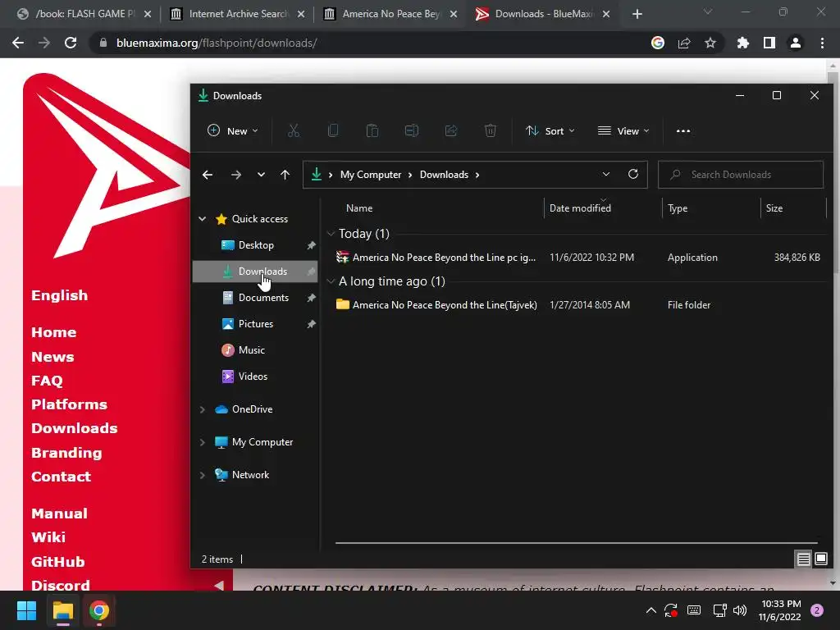The image size is (840, 630).
Task: Expand the address bar history dropdown
Action: click(x=606, y=174)
